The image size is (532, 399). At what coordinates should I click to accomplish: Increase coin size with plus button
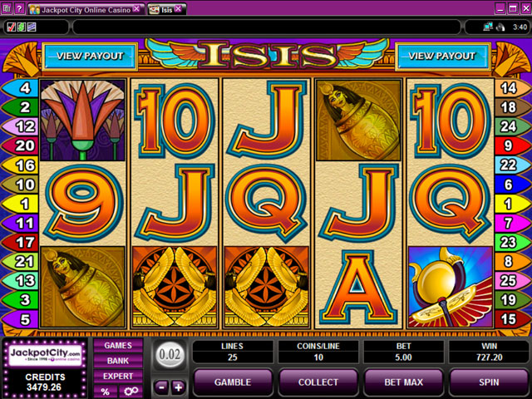(179, 387)
